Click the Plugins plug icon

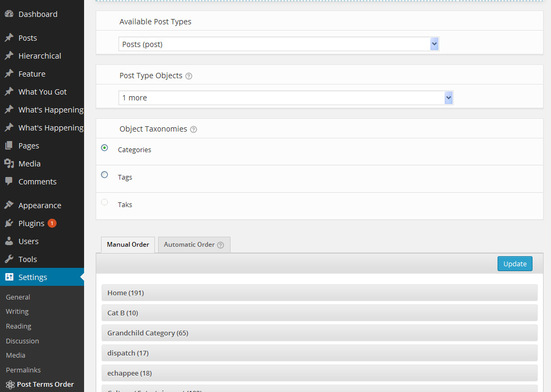pos(9,223)
